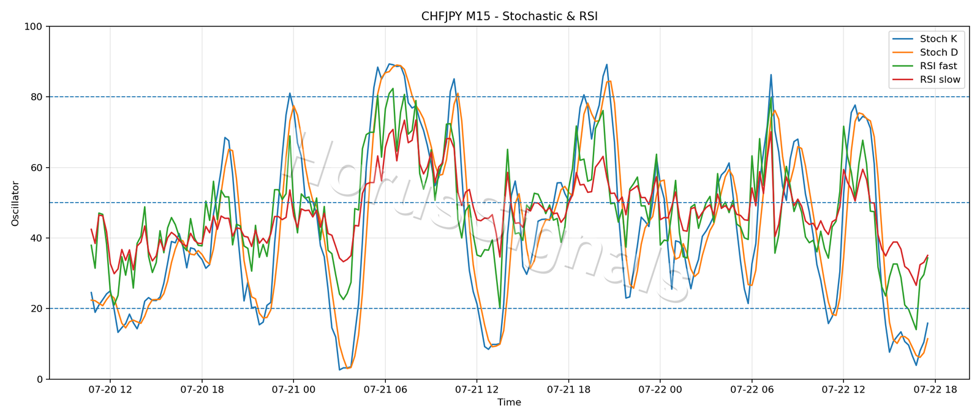Click the y-axis tick label 20
Viewport: 980px width, 420px height.
tap(37, 309)
